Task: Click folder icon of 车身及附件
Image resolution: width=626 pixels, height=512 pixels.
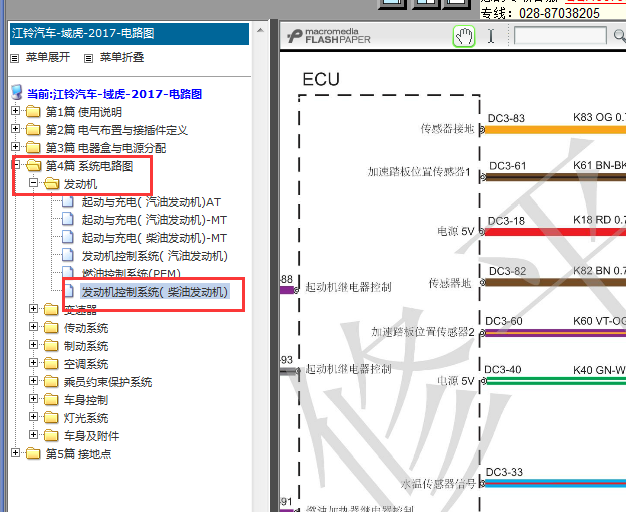Action: (x=51, y=435)
